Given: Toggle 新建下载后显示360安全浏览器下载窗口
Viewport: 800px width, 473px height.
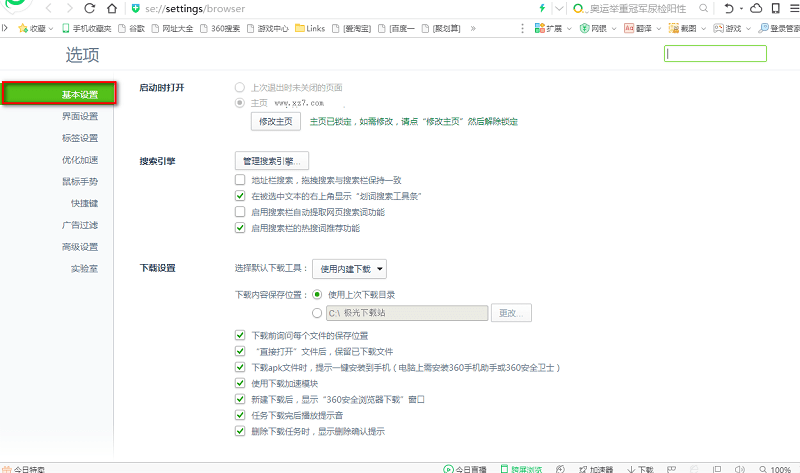Looking at the screenshot, I should (240, 399).
